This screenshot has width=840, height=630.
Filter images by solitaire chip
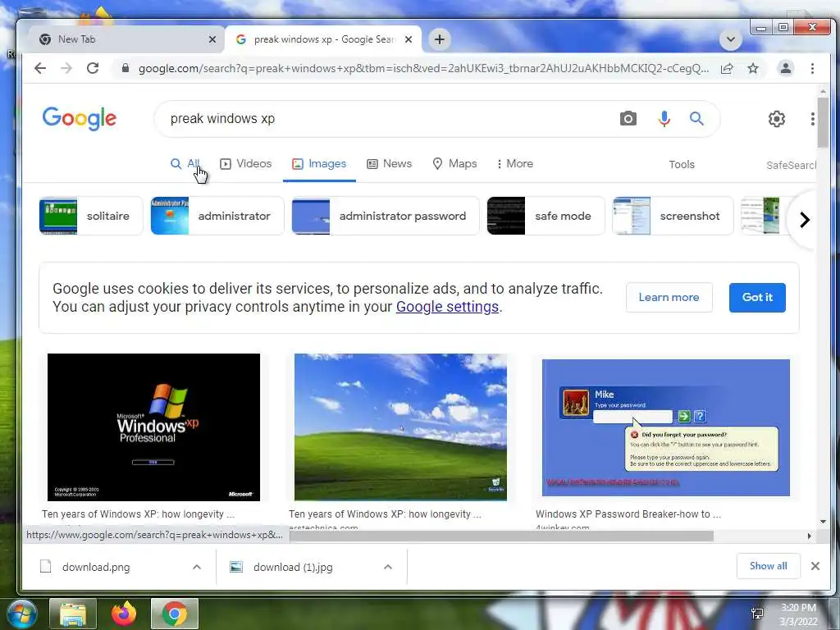[x=91, y=216]
